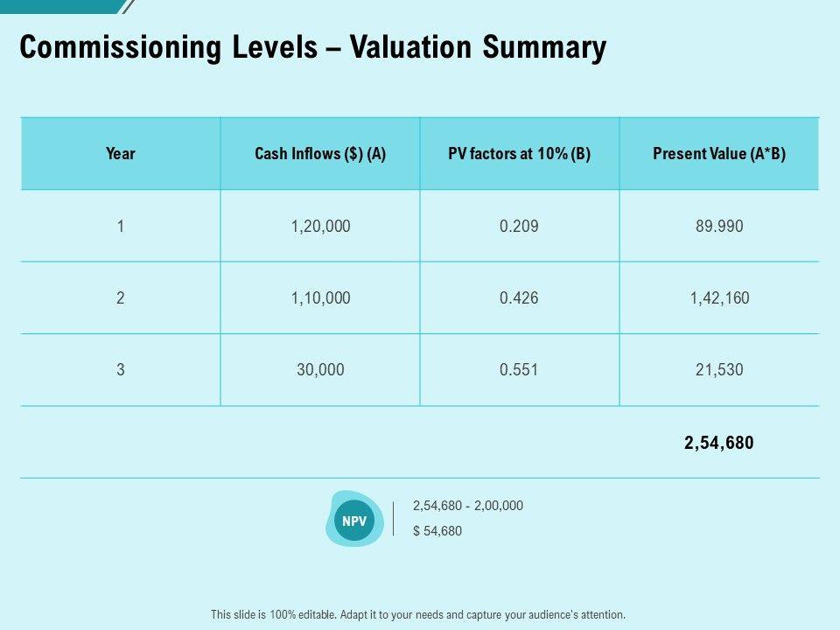Select the bold total 2,54,680
The width and height of the screenshot is (840, 630).
718,443
